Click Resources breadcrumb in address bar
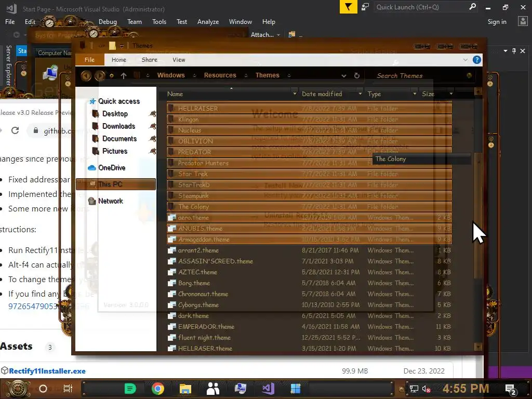 pos(220,75)
